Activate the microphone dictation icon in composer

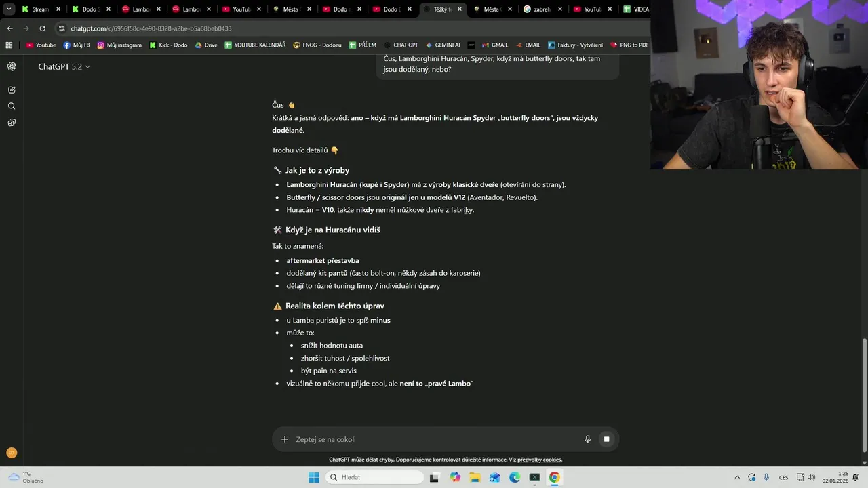click(588, 439)
